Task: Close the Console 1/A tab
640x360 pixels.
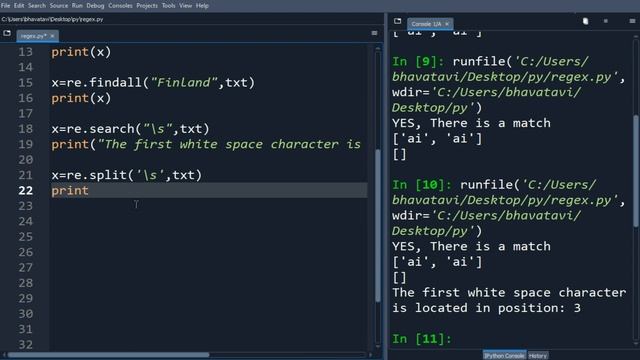Action: tap(447, 24)
